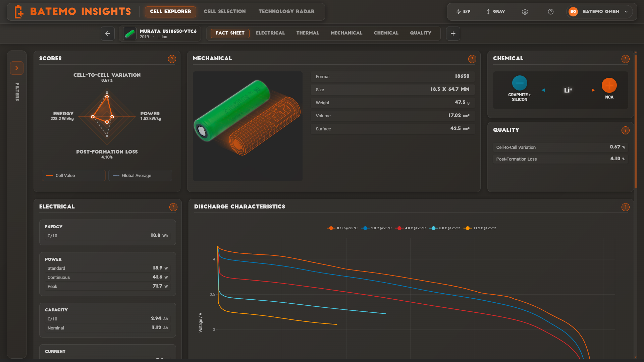
Task: Add a new cell with the plus button
Action: click(x=453, y=34)
